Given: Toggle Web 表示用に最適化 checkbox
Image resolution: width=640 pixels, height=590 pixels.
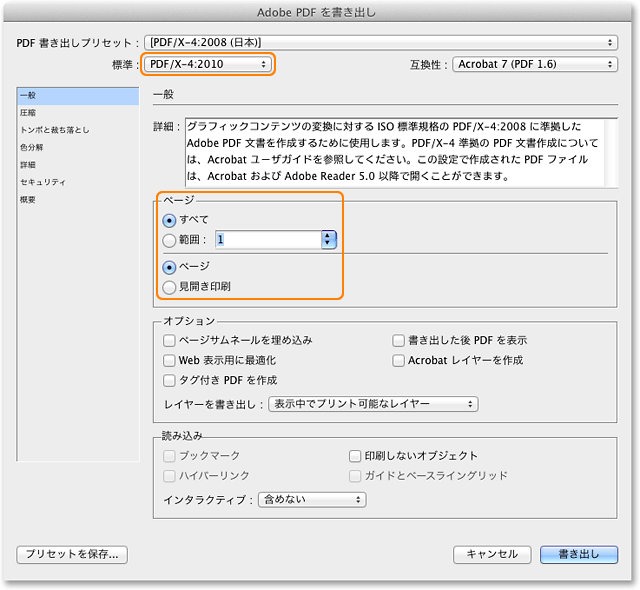Looking at the screenshot, I should point(169,360).
